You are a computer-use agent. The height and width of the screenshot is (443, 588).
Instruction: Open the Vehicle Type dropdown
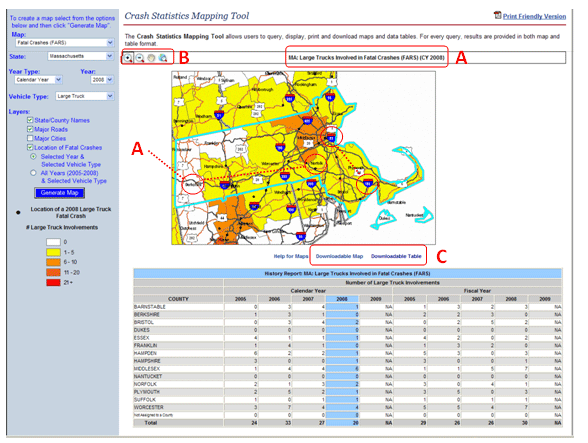tap(85, 96)
